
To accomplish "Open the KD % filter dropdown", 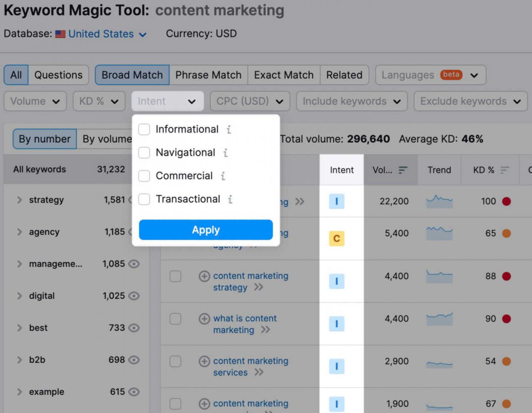I will pos(99,101).
